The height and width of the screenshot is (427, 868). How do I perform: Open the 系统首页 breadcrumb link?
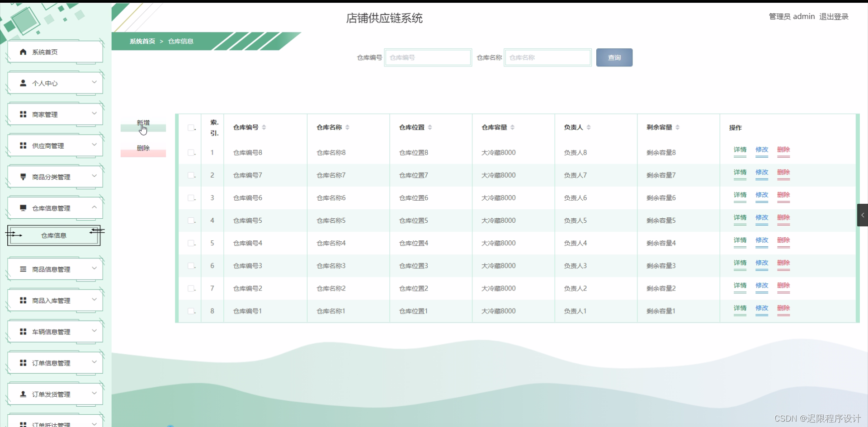142,41
